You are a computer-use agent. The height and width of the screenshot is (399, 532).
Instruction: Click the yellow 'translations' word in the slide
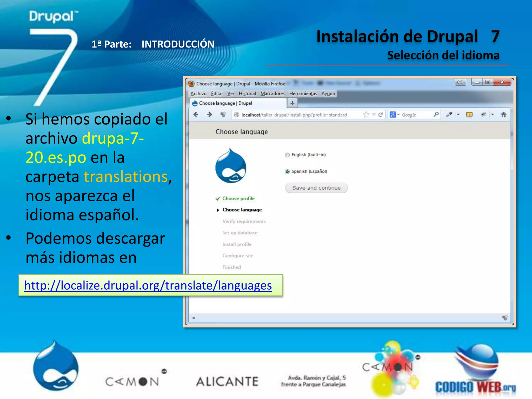[126, 177]
